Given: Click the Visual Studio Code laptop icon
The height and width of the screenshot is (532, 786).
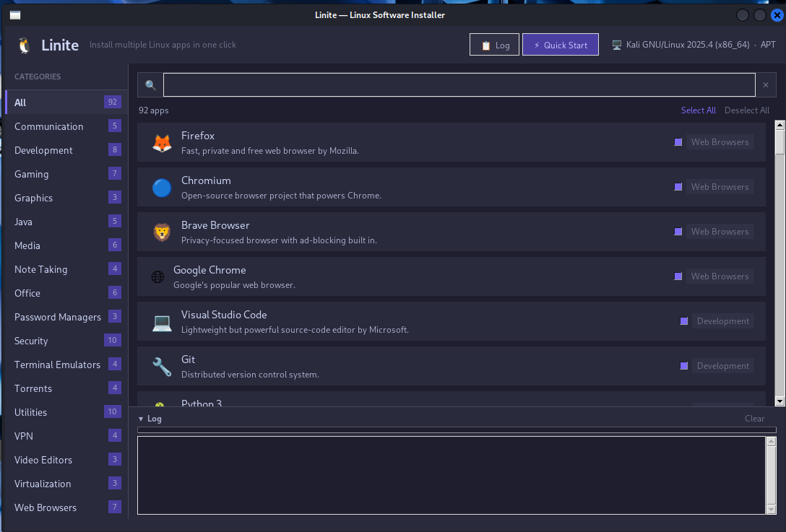Looking at the screenshot, I should 162,322.
